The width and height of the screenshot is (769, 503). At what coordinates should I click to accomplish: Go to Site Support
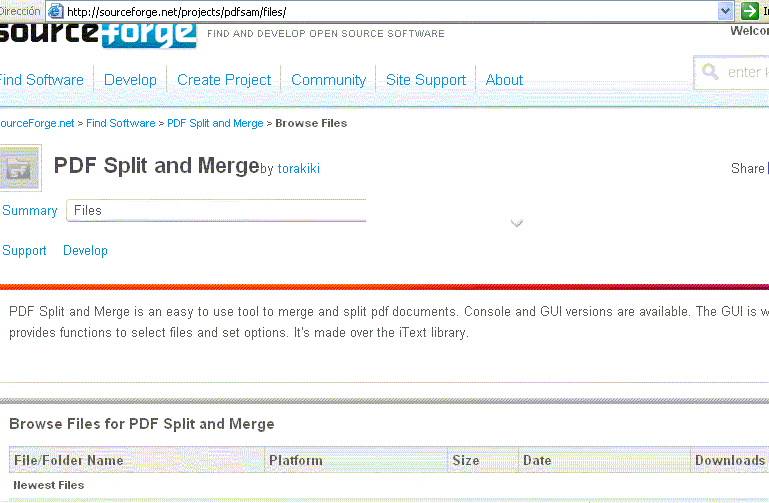[x=426, y=80]
